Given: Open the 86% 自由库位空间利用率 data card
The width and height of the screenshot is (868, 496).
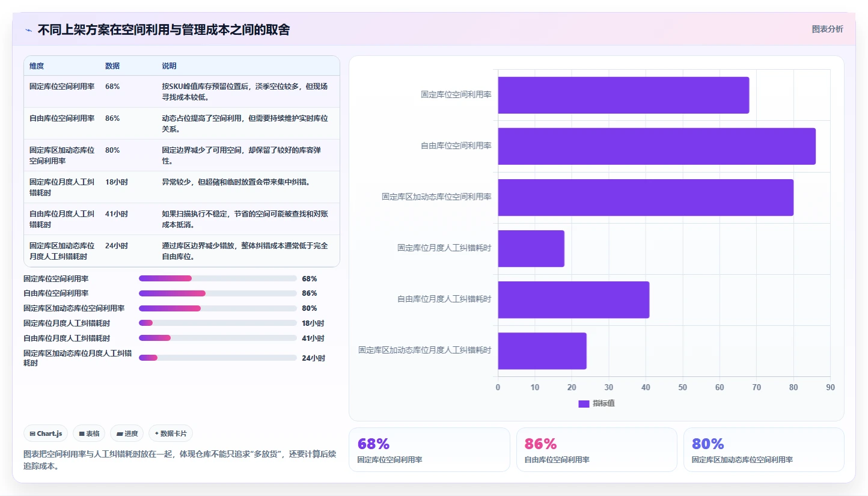Looking at the screenshot, I should click(597, 450).
